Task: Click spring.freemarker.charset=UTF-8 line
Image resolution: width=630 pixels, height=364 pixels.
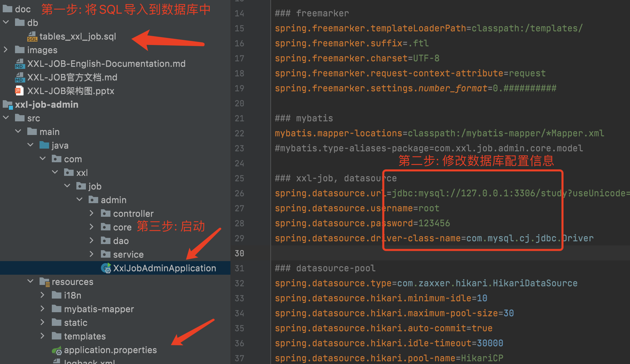Action: click(357, 58)
